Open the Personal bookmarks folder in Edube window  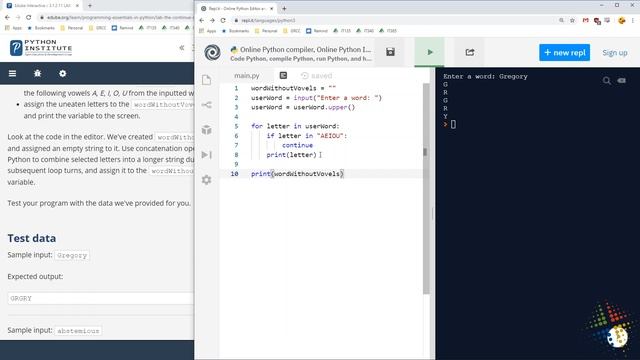tap(71, 28)
